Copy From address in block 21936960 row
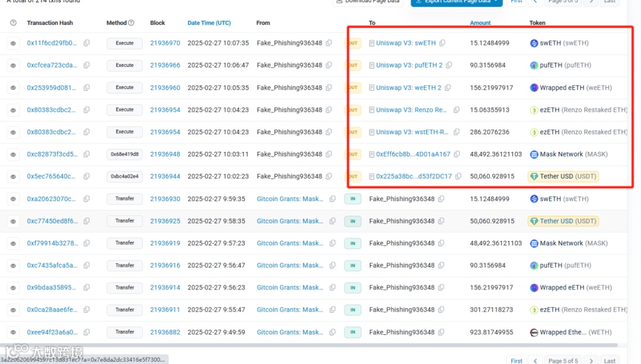 (329, 87)
